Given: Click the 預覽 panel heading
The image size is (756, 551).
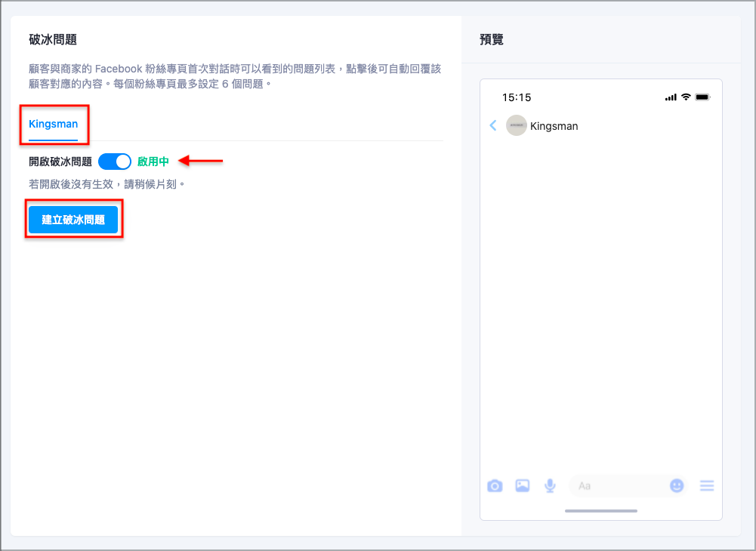Looking at the screenshot, I should coord(492,39).
